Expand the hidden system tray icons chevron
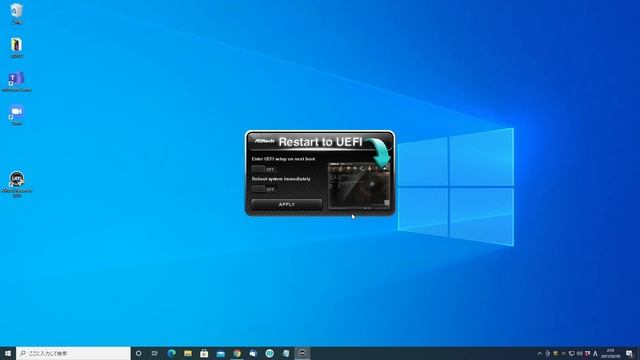This screenshot has height=360, width=640. tap(540, 353)
